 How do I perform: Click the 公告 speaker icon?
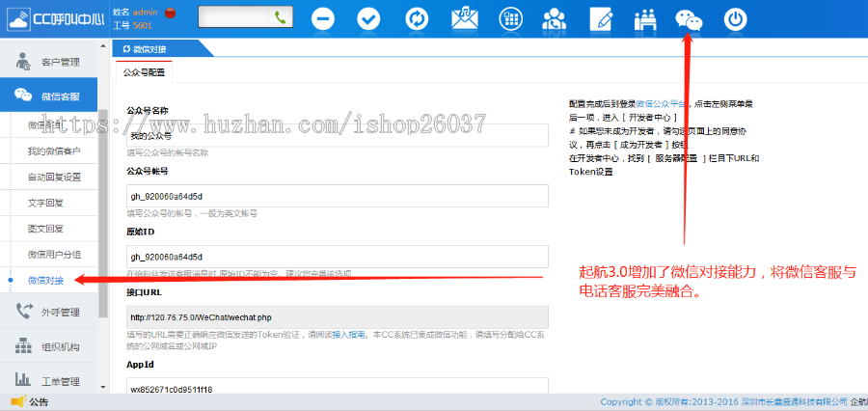click(x=18, y=401)
